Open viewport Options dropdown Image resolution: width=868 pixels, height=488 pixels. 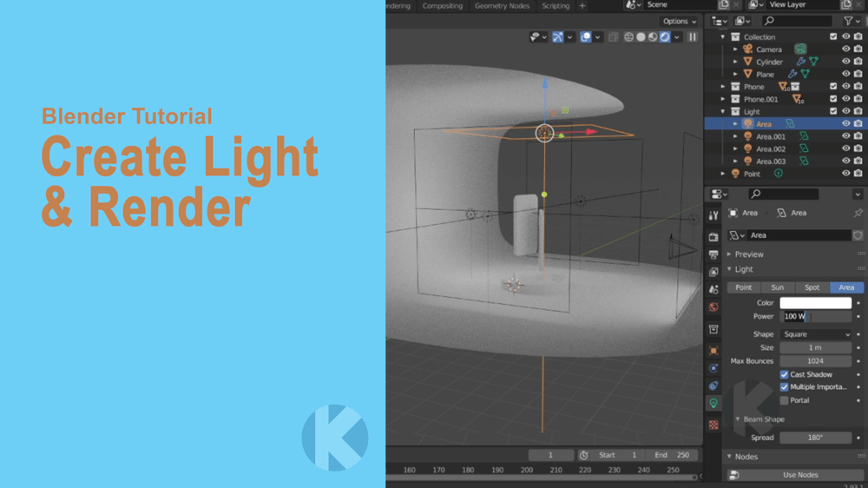[680, 21]
